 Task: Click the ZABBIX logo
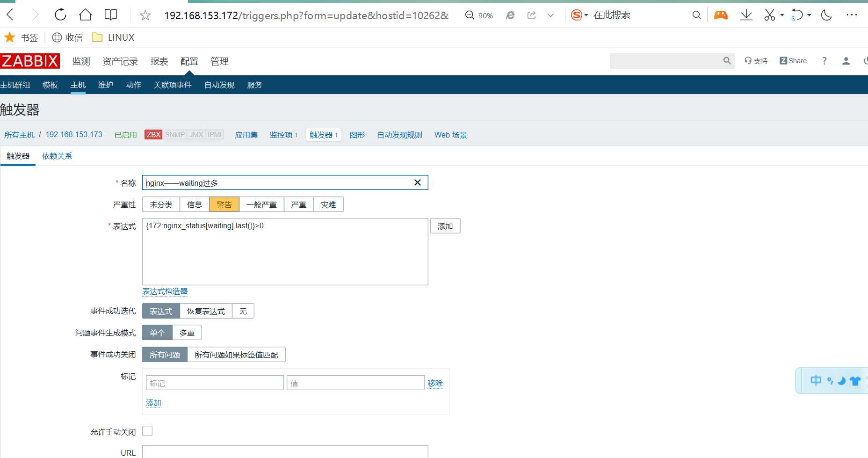(x=30, y=61)
